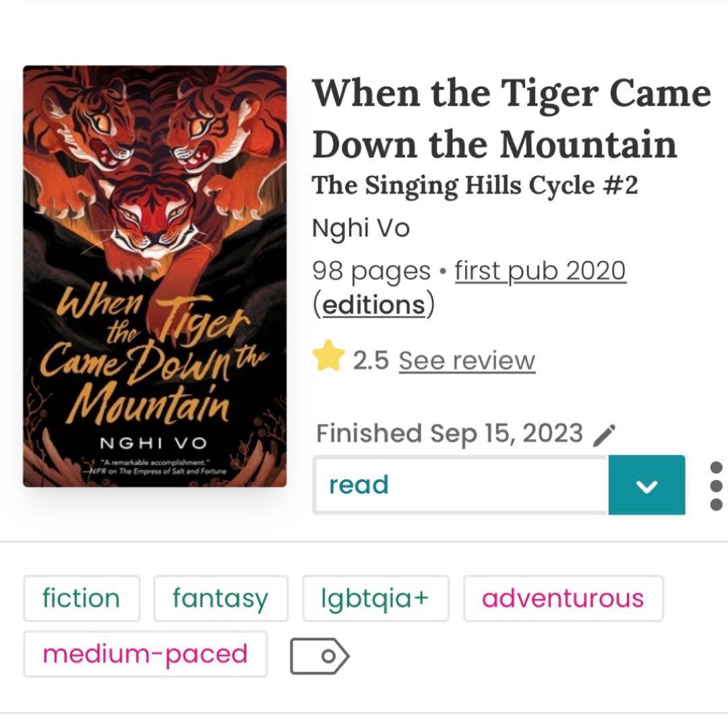Click the 'first pub 2020' link
This screenshot has height=728, width=728.
tap(541, 271)
